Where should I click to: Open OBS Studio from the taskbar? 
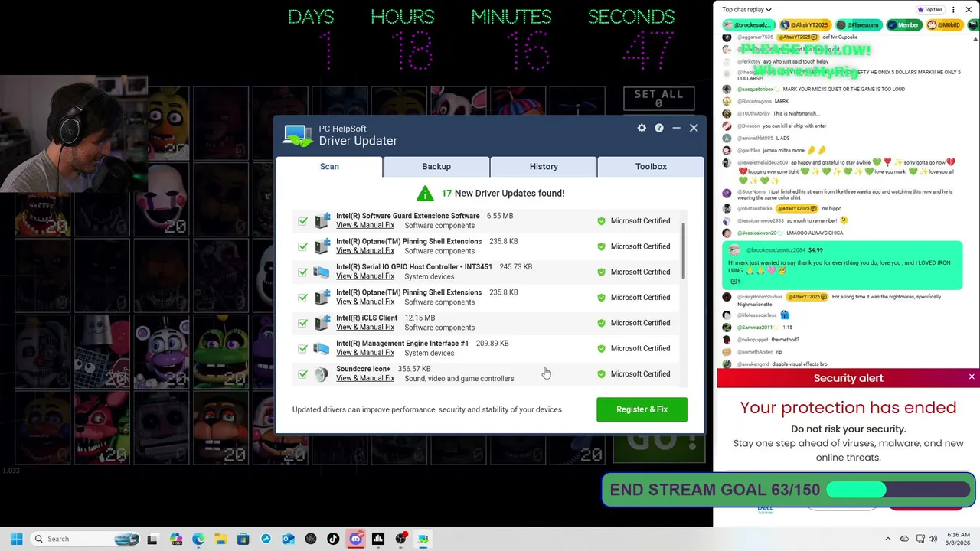coord(400,539)
